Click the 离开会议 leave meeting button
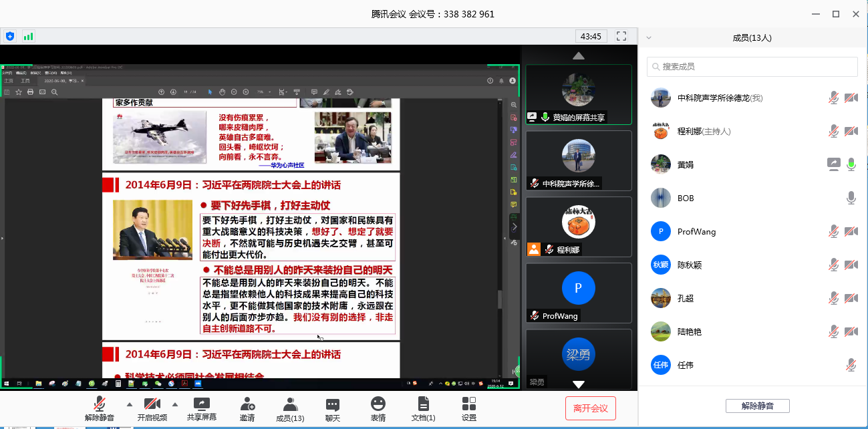 [590, 408]
